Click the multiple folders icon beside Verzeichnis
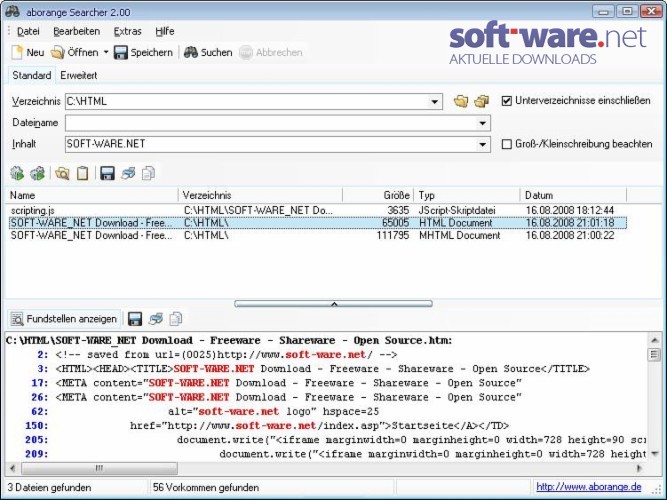The width and height of the screenshot is (667, 500). [x=482, y=101]
